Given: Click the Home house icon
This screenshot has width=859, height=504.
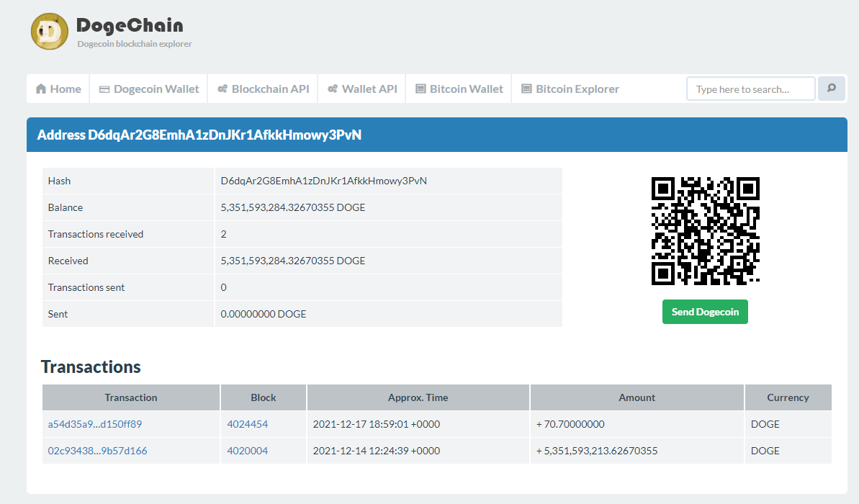Looking at the screenshot, I should [41, 89].
